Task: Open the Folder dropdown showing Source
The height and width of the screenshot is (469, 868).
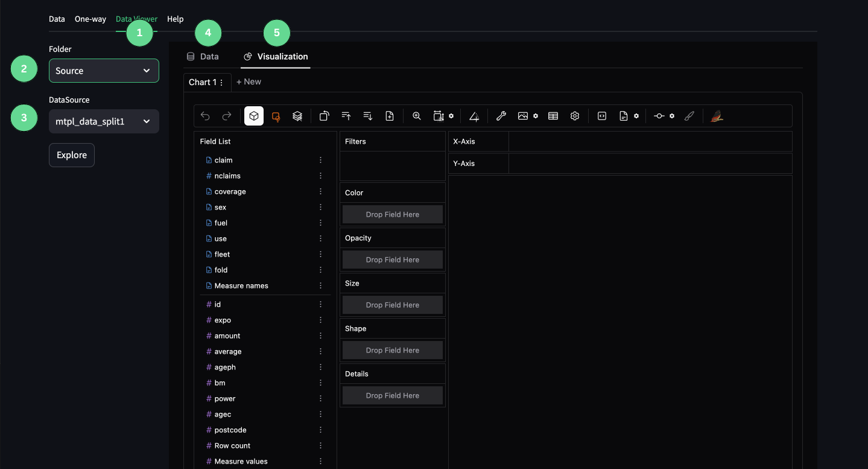Action: point(104,71)
